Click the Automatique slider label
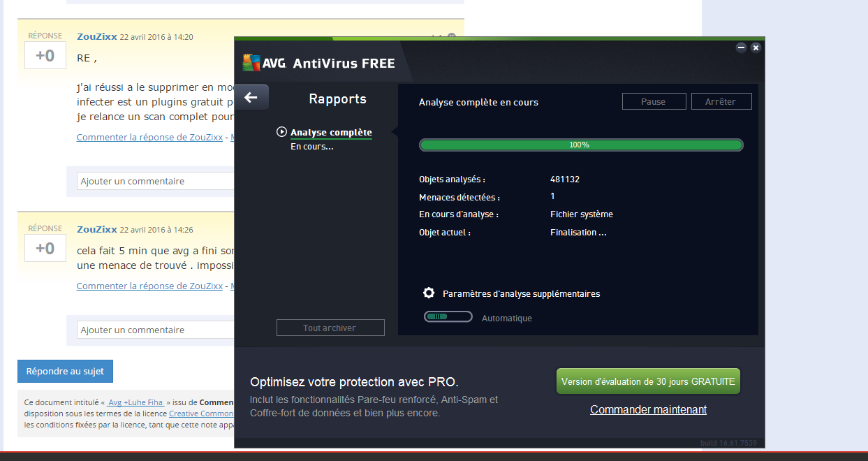The width and height of the screenshot is (868, 461). click(x=507, y=318)
